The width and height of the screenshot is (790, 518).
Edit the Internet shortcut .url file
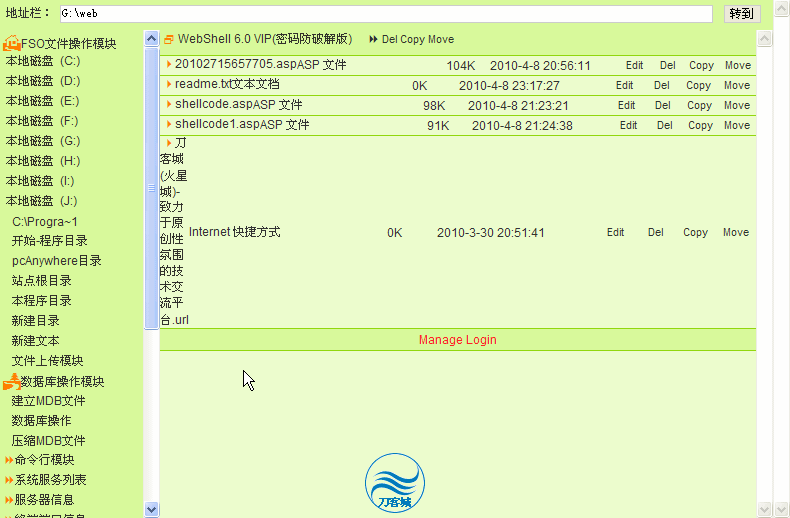coord(615,232)
